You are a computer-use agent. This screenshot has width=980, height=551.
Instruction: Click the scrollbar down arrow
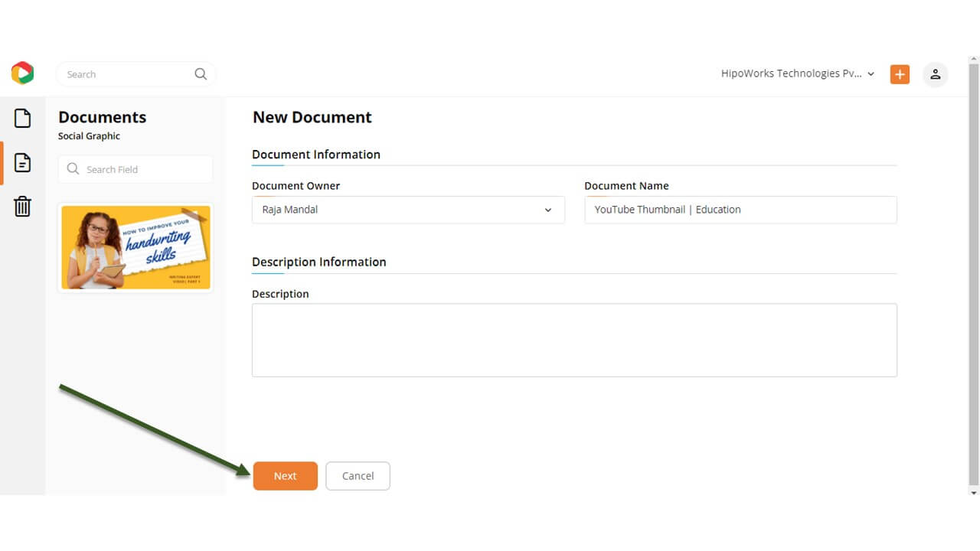(x=974, y=492)
